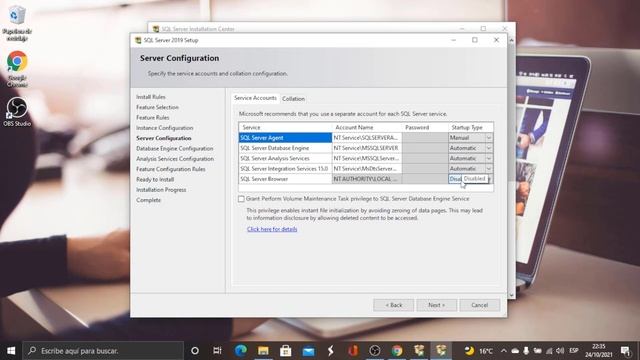The image size is (640, 360).
Task: Open the Click here for details link
Action: [x=272, y=229]
